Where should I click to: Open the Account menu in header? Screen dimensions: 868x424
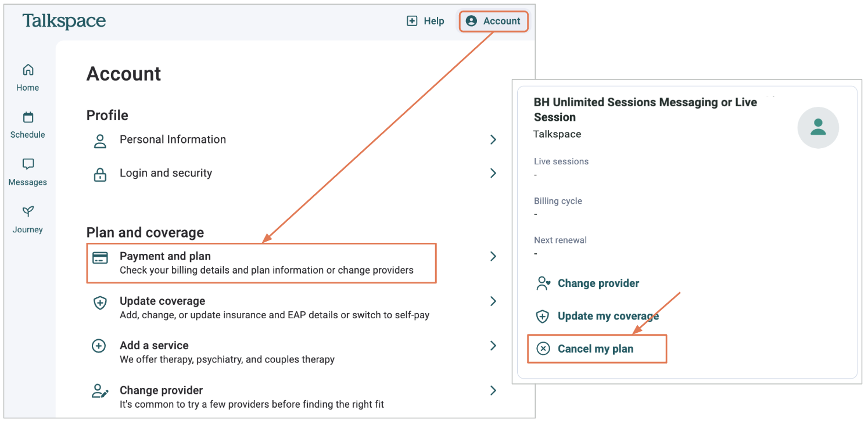click(x=493, y=21)
